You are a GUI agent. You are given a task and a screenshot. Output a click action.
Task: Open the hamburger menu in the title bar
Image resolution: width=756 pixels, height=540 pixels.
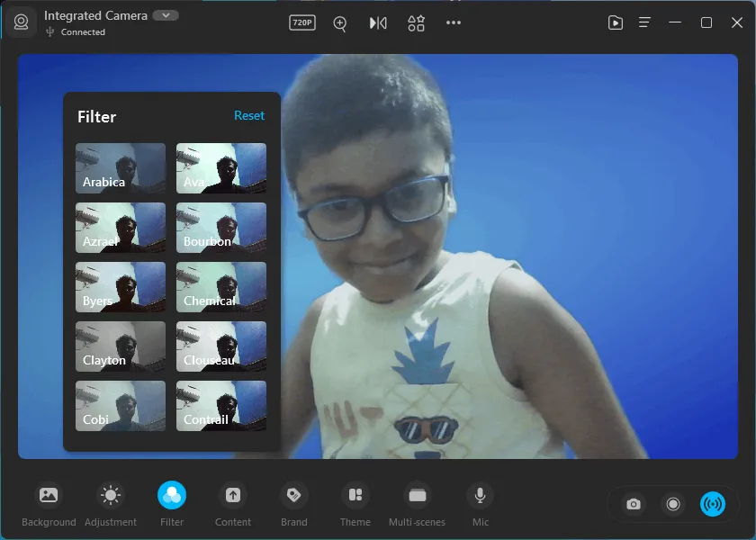click(x=645, y=22)
